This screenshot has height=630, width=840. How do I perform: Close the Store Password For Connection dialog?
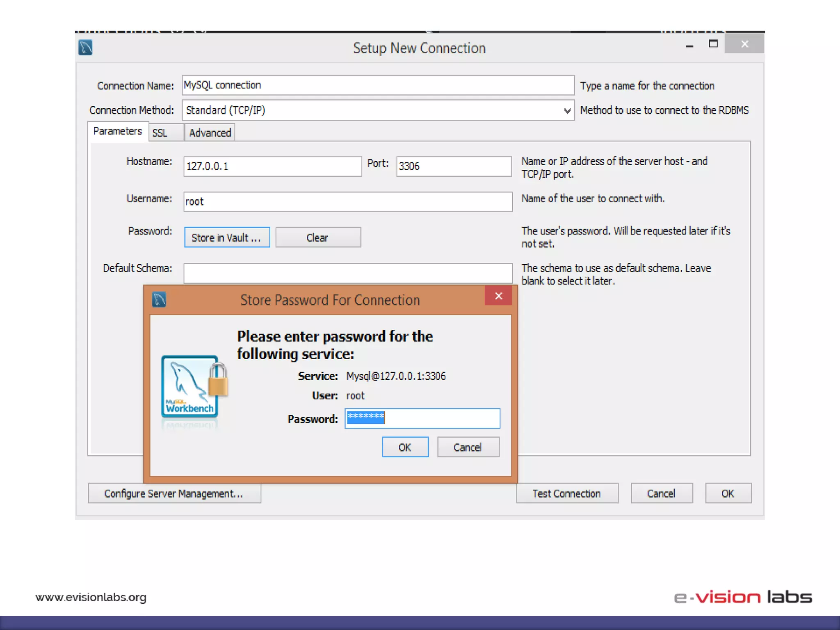pos(498,296)
